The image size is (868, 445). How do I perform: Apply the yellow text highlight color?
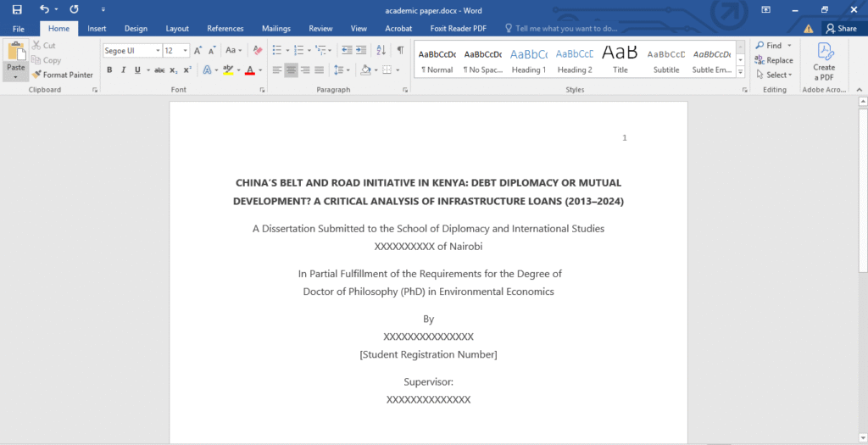[x=228, y=70]
